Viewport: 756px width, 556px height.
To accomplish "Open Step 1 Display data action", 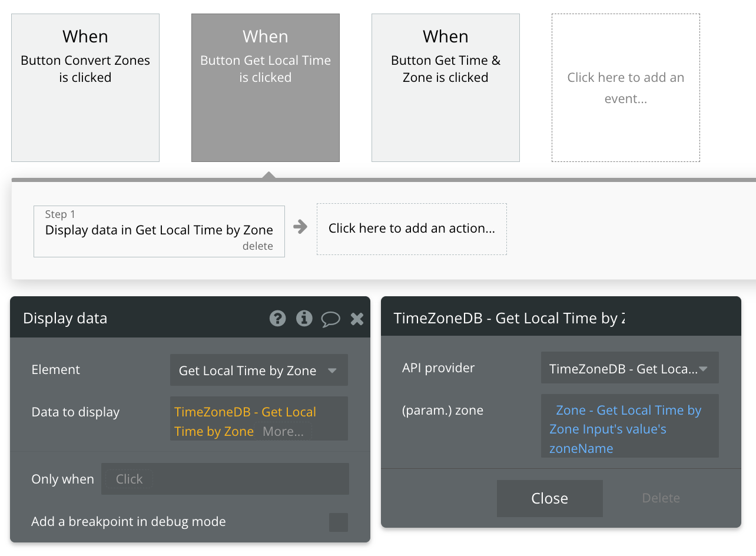I will click(x=159, y=231).
